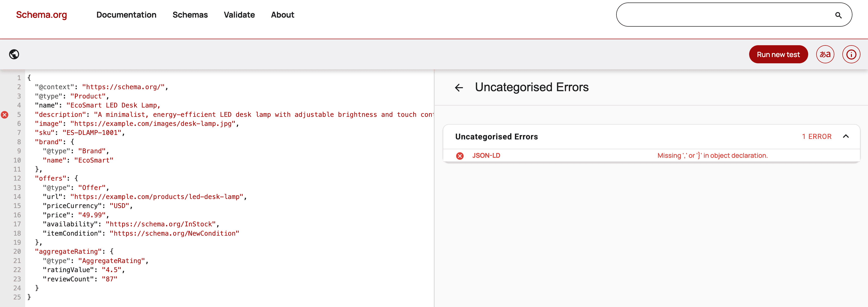This screenshot has width=868, height=307.
Task: Click the "offers" opening brace line
Action: 57,178
